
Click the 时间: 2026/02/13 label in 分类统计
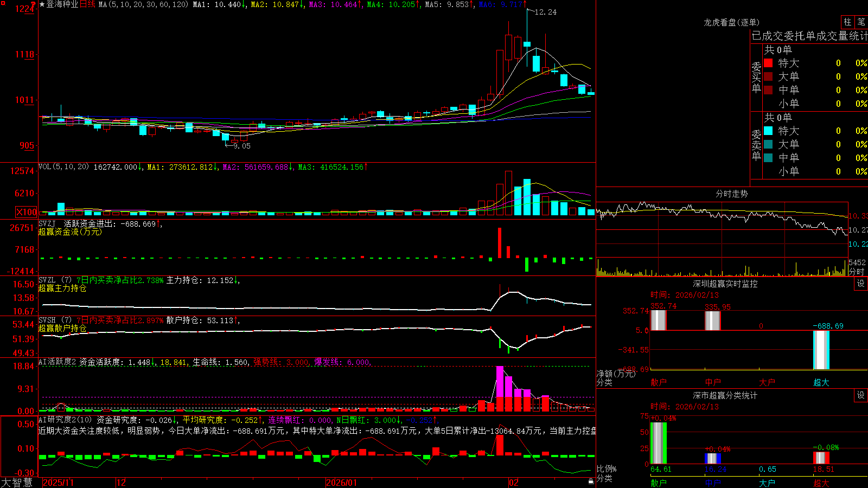point(685,407)
